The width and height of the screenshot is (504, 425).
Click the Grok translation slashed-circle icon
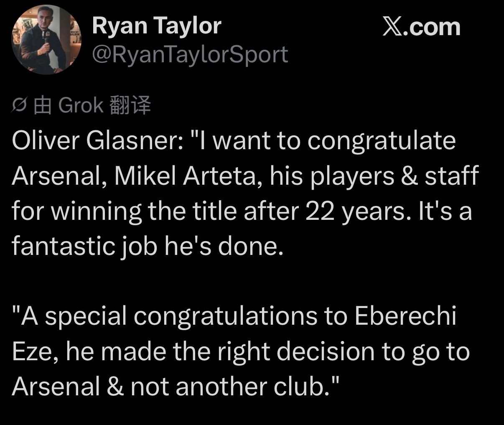pyautogui.click(x=19, y=106)
